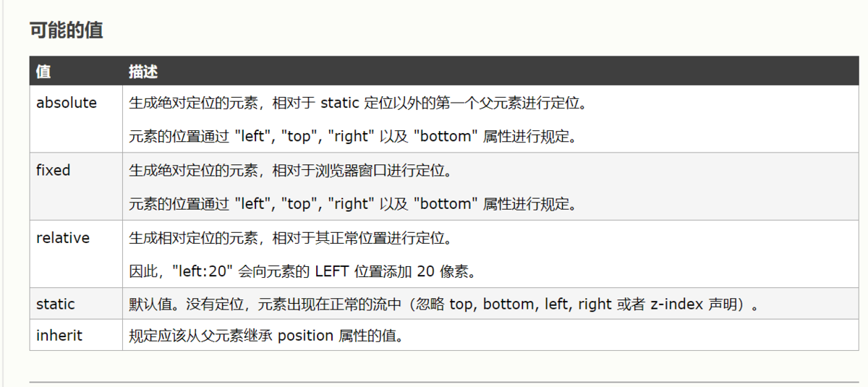
Task: Select the 值 column header
Action: pos(43,72)
